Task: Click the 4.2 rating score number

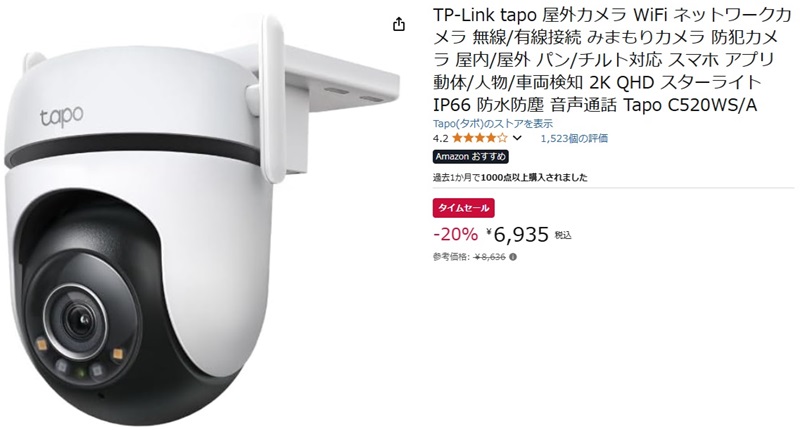Action: click(x=440, y=138)
